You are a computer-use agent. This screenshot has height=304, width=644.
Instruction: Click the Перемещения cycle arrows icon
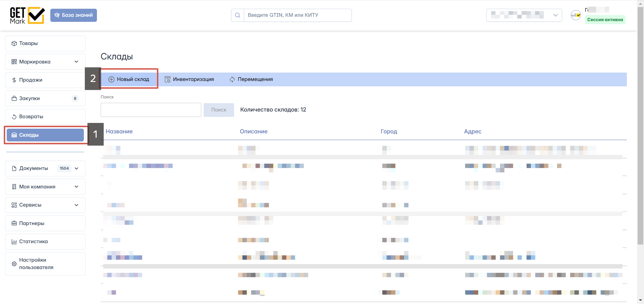(x=232, y=79)
